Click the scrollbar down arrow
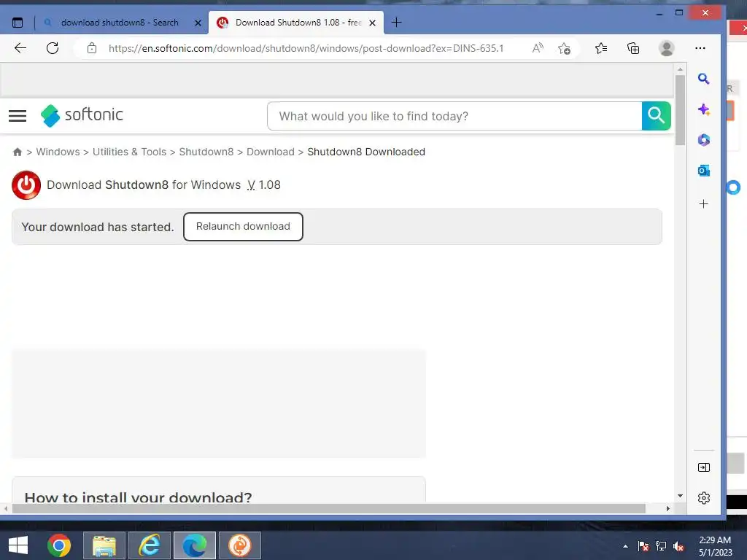The height and width of the screenshot is (560, 747). click(681, 496)
